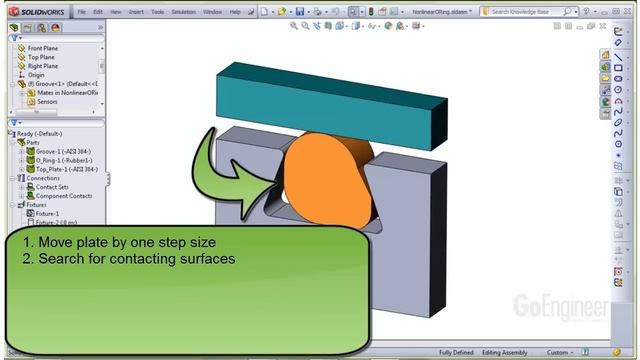Open the Save button dropdown arrow
This screenshot has width=640, height=360.
[x=308, y=12]
